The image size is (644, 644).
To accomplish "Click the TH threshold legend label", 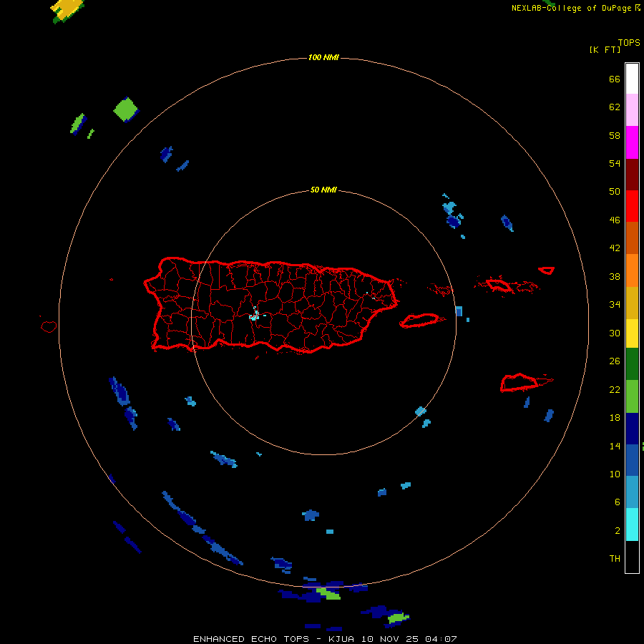I will point(615,558).
